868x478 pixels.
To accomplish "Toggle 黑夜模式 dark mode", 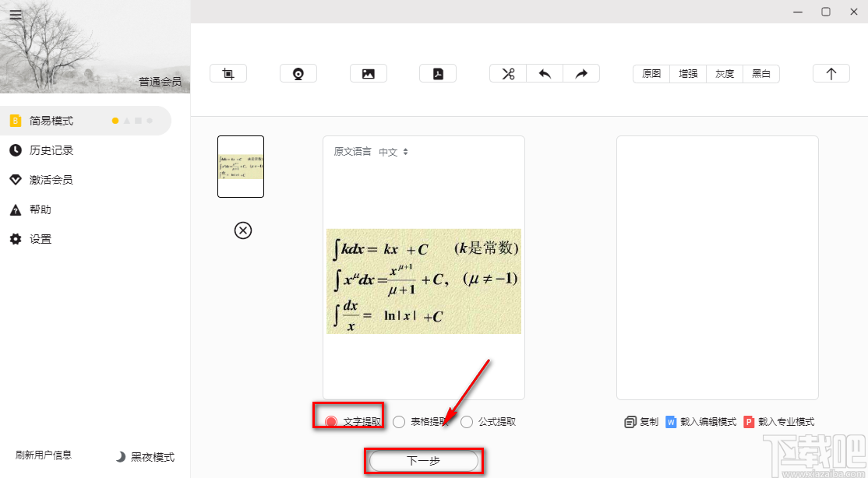I will tap(145, 457).
